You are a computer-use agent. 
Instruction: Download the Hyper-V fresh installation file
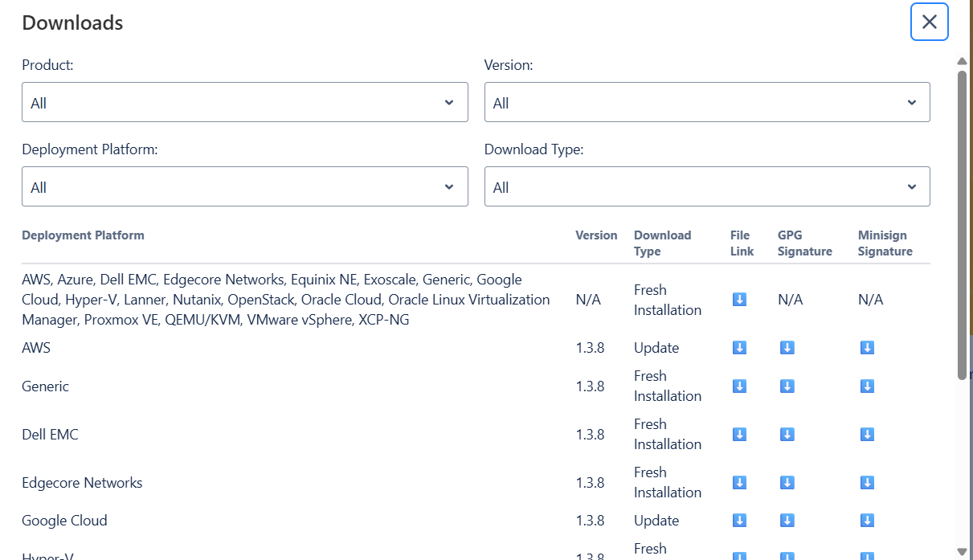click(738, 554)
